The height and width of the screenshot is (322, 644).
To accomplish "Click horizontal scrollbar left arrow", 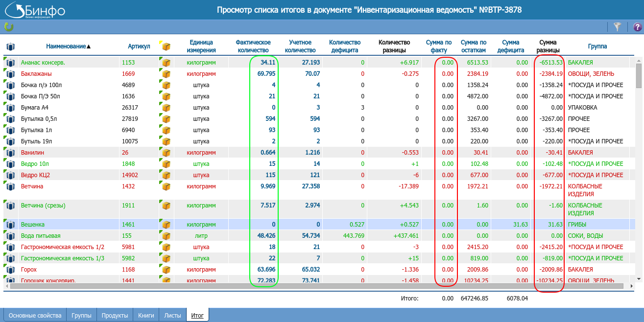I will [x=7, y=286].
